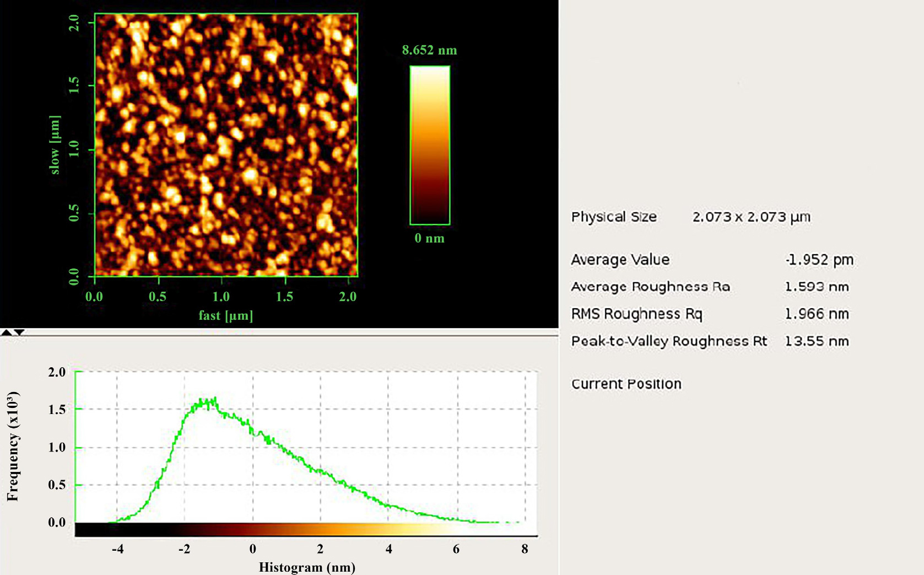This screenshot has height=575, width=924.
Task: Click the fast [µm] axis title
Action: pyautogui.click(x=225, y=315)
